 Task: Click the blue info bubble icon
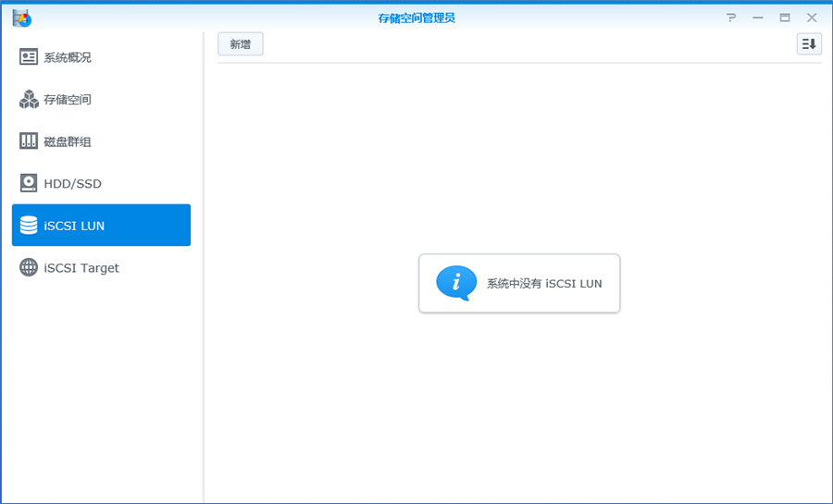pos(456,283)
